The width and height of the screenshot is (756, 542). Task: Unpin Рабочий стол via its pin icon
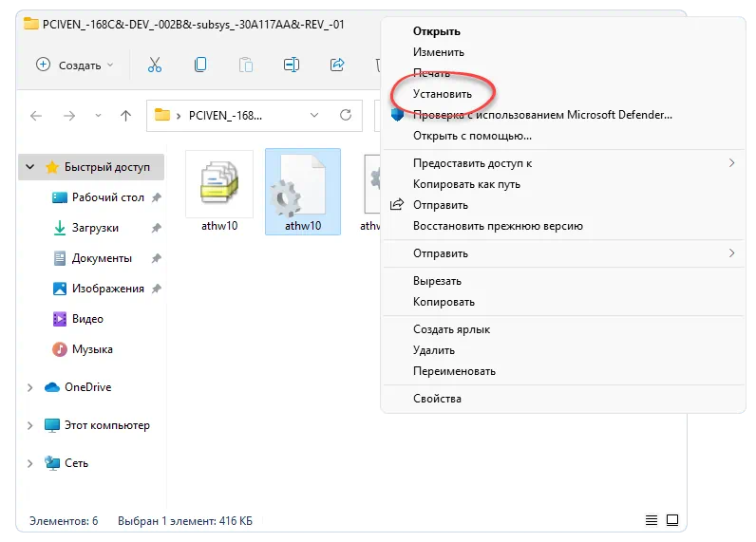[156, 197]
